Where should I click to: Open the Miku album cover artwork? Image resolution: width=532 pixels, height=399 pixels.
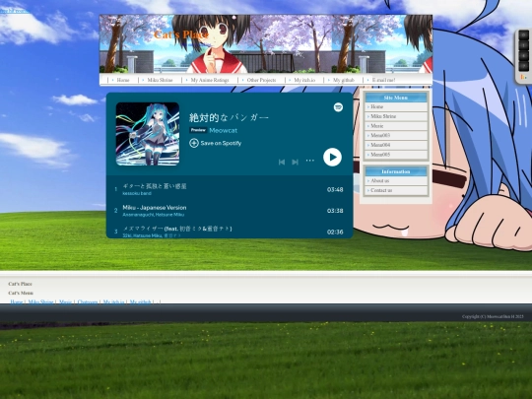click(x=148, y=134)
